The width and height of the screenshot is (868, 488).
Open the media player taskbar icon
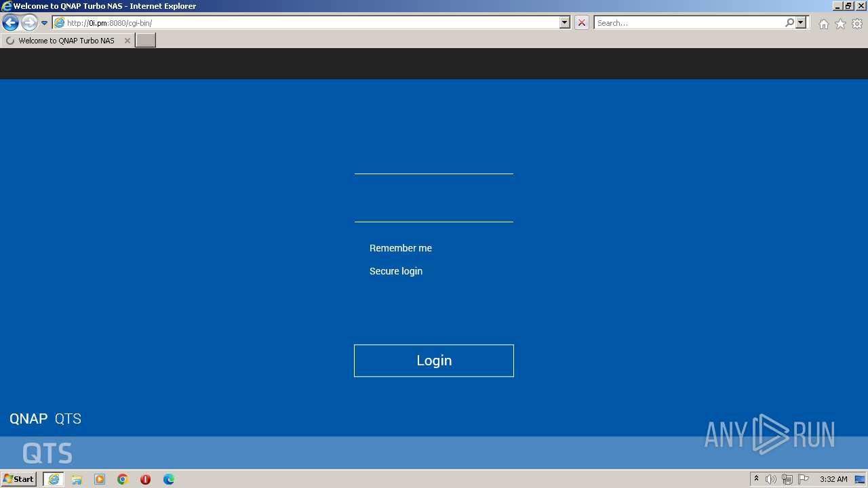pos(100,479)
